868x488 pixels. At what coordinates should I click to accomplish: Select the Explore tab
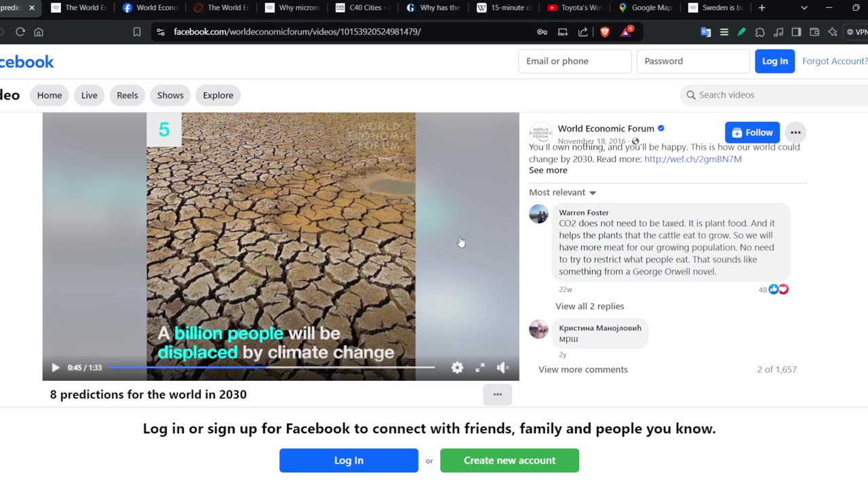218,95
